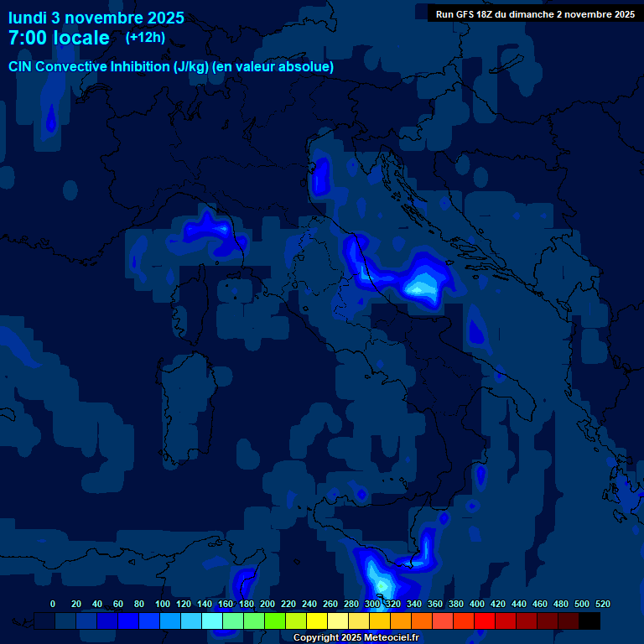This screenshot has width=644, height=644.
Task: Click the black swatch at legend's right end
Action: (x=589, y=621)
